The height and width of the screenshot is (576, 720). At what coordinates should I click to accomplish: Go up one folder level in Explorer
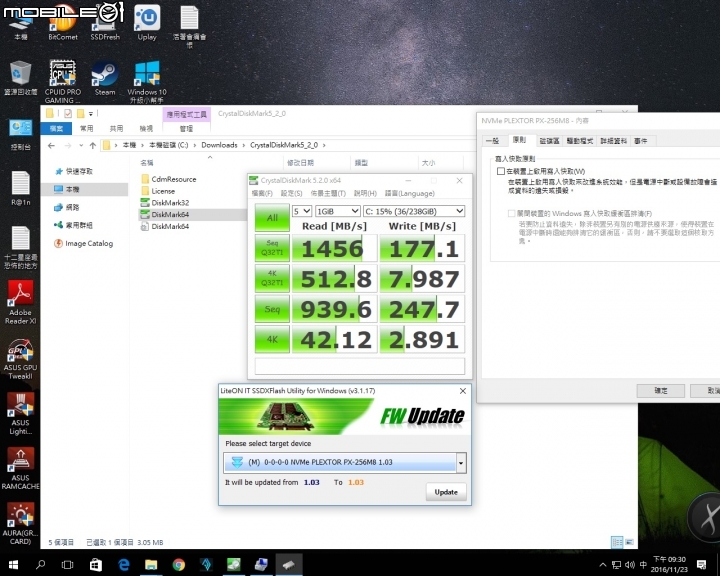93,146
